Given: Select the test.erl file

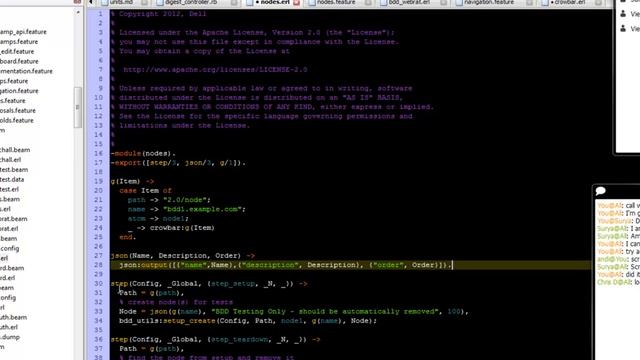Looking at the screenshot, I should (9, 189).
